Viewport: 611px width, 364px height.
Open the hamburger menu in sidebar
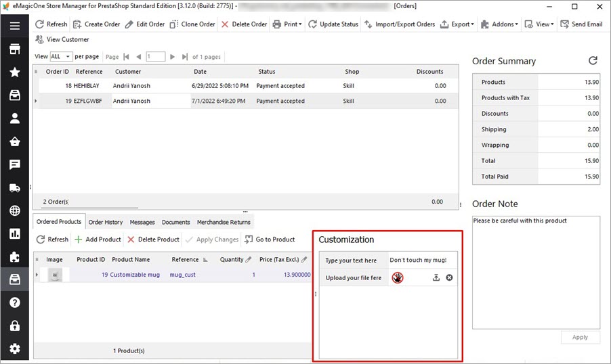click(15, 26)
